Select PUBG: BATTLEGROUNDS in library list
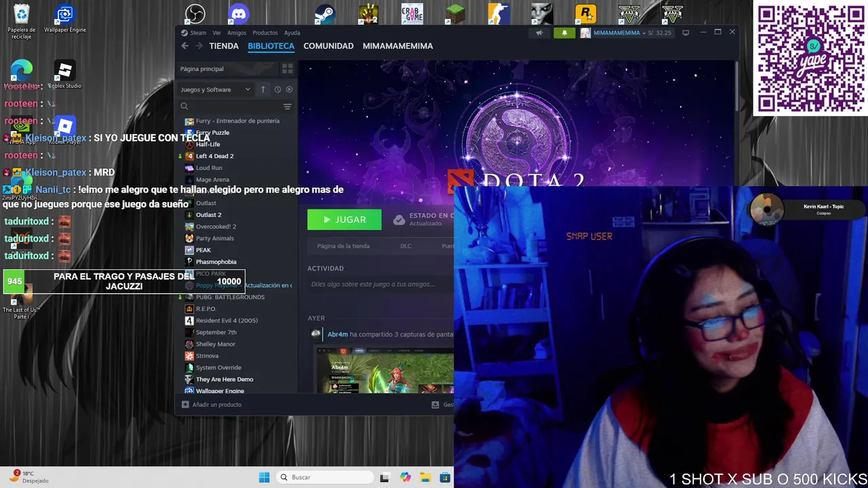This screenshot has width=868, height=488. coord(230,297)
